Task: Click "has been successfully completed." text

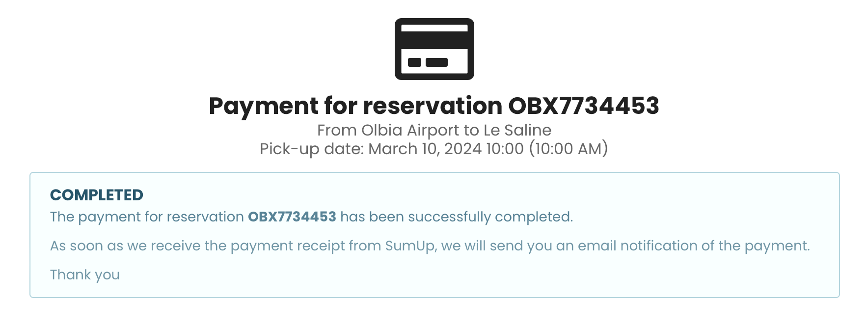Action: click(457, 217)
